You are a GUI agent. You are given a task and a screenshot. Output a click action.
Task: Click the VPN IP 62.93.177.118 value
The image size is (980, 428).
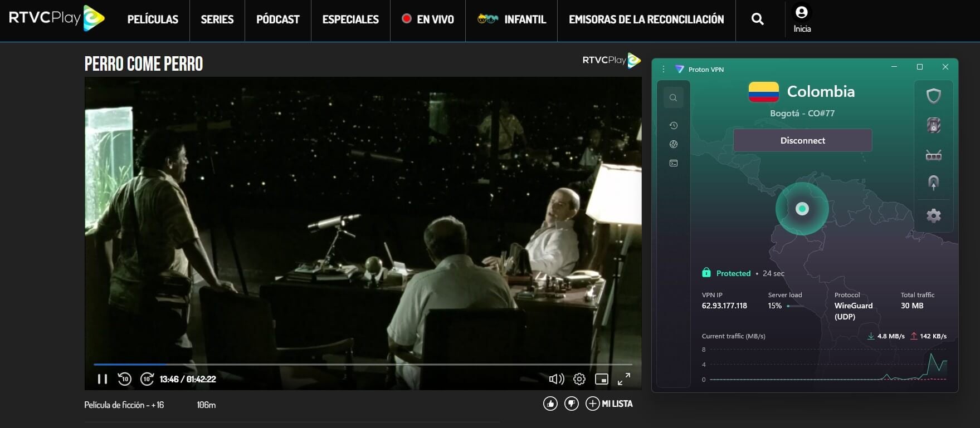[724, 306]
